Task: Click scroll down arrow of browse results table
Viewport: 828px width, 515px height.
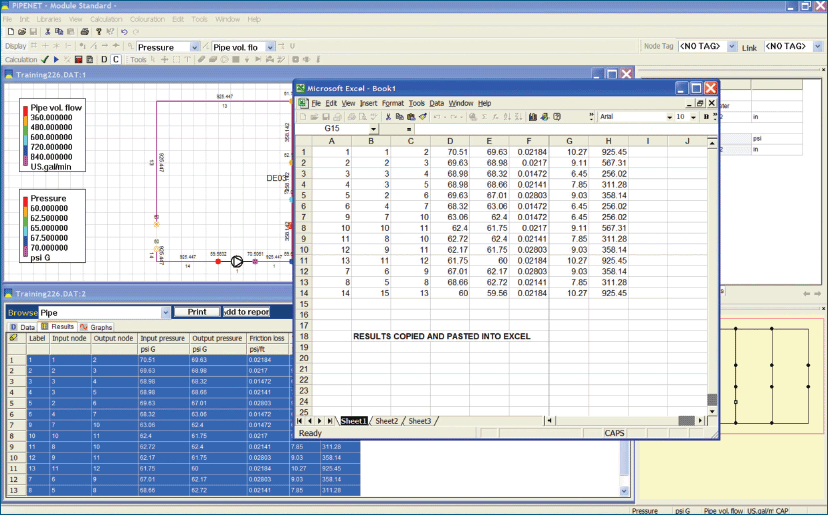Action: click(624, 491)
